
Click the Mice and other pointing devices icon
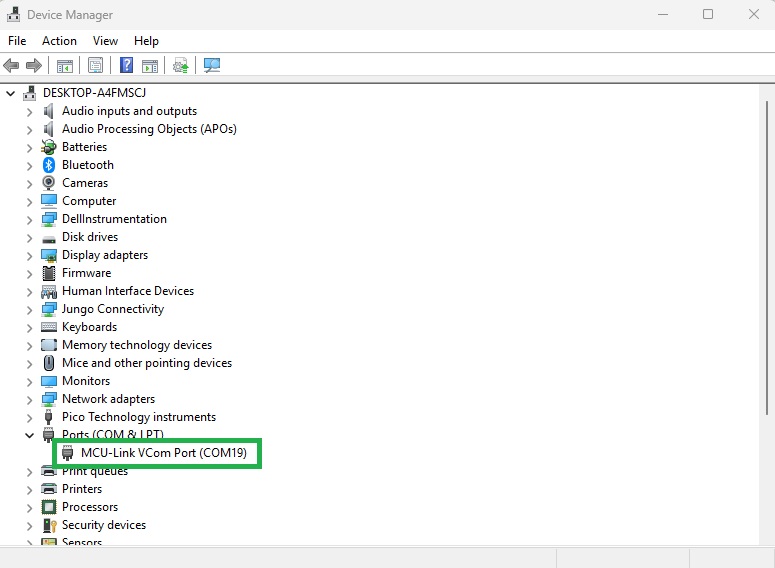point(49,363)
